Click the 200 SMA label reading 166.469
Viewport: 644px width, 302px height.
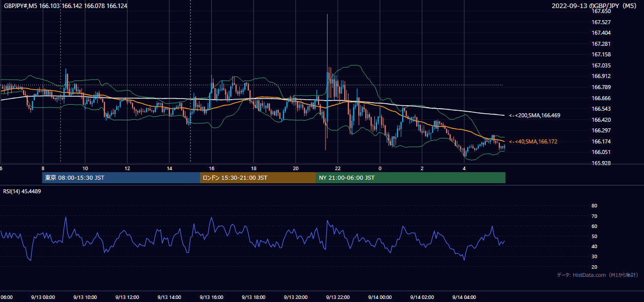point(535,116)
